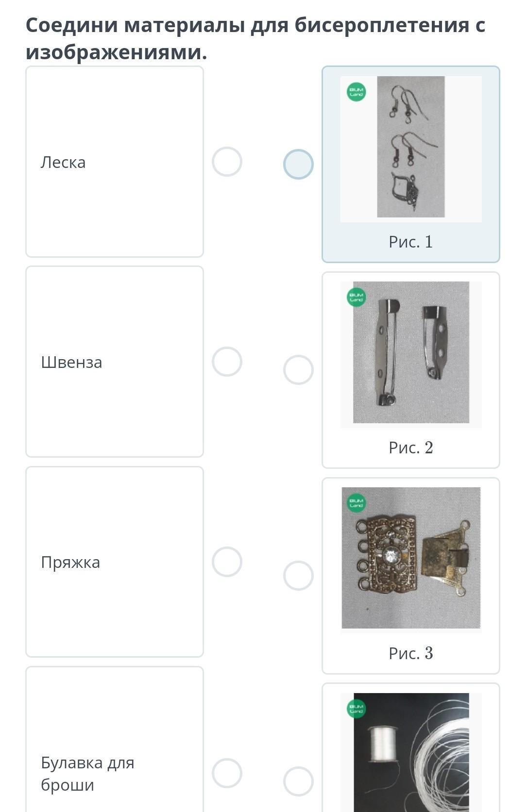Click the Швенза answer card
Screen dimensions: 510x812
coord(115,362)
